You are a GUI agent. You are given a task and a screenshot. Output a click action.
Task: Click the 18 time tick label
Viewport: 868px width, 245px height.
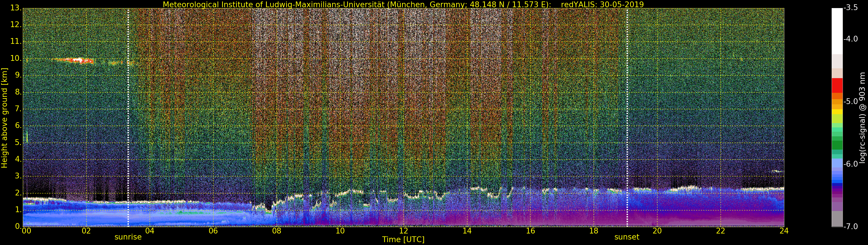(594, 231)
